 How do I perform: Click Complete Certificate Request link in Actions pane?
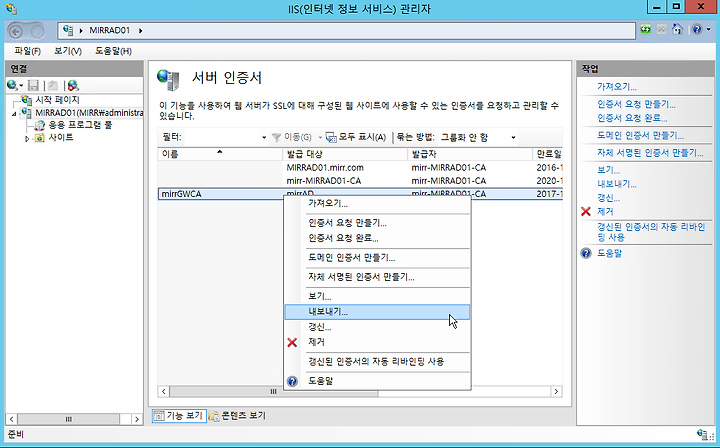coord(632,118)
